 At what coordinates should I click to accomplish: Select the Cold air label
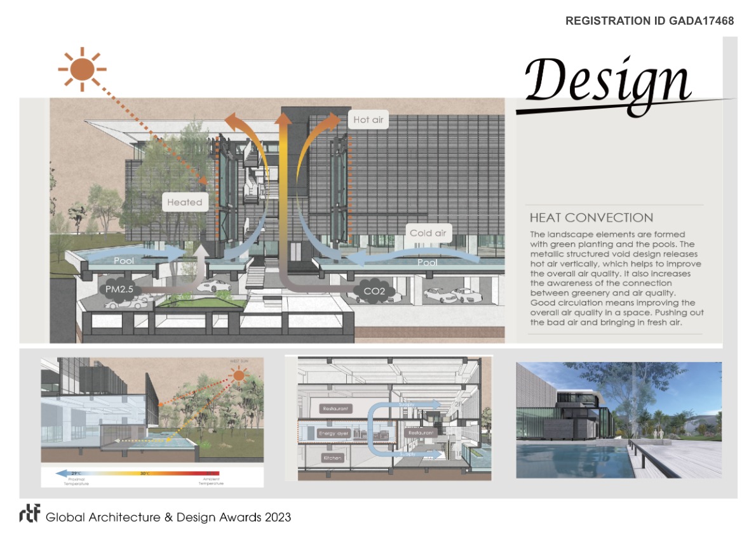coord(428,233)
